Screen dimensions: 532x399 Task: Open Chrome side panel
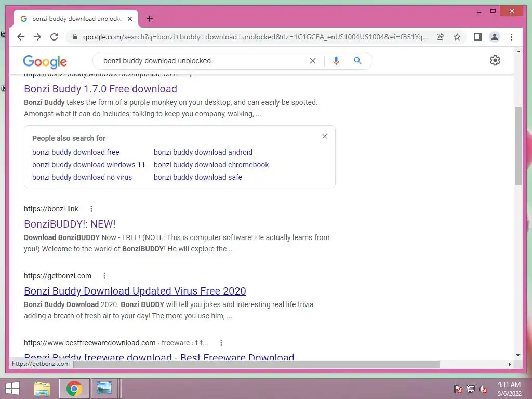click(x=478, y=37)
